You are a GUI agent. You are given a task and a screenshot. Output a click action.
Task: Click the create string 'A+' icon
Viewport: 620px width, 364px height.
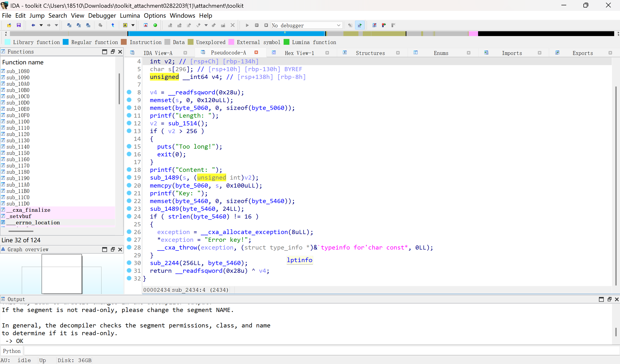pyautogui.click(x=189, y=25)
